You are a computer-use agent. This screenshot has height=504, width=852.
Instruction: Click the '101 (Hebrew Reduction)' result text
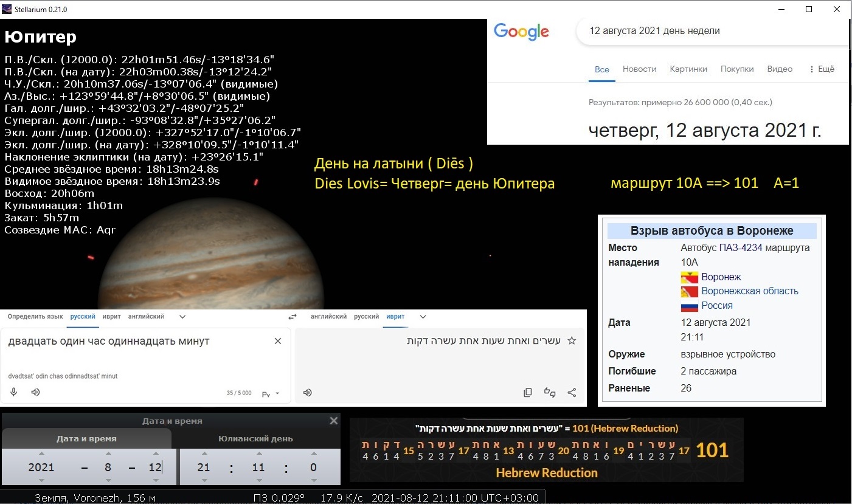[625, 428]
